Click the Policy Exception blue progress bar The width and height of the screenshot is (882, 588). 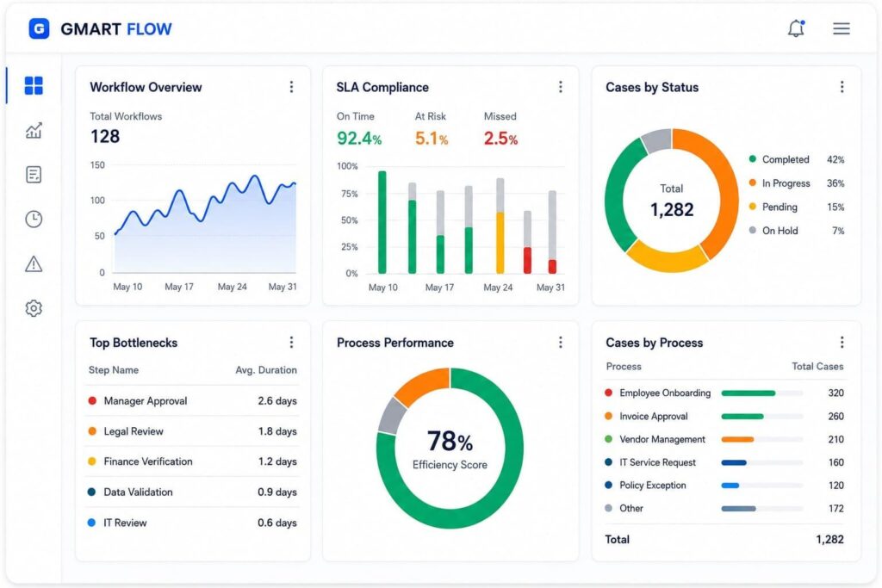click(x=730, y=486)
